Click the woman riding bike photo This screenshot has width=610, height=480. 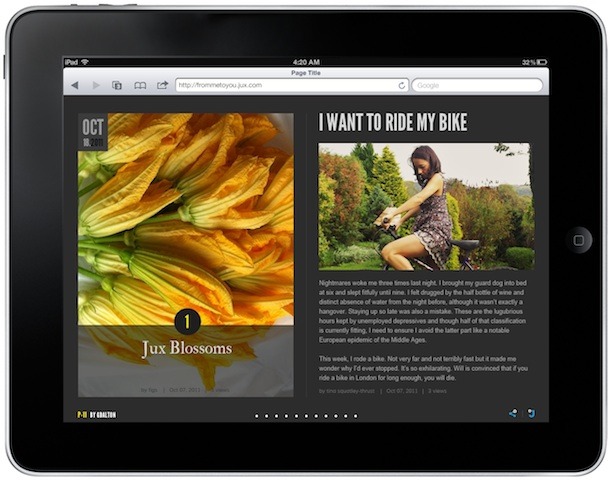[426, 206]
